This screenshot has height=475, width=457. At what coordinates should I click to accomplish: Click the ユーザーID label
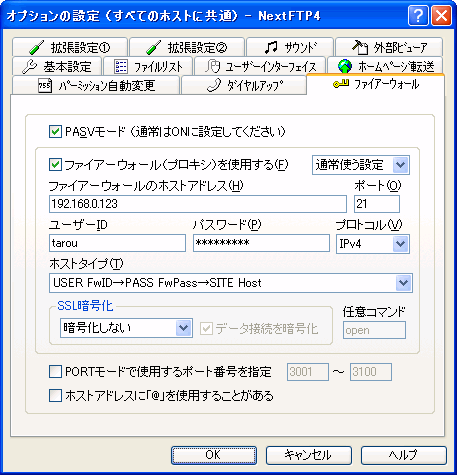point(78,225)
